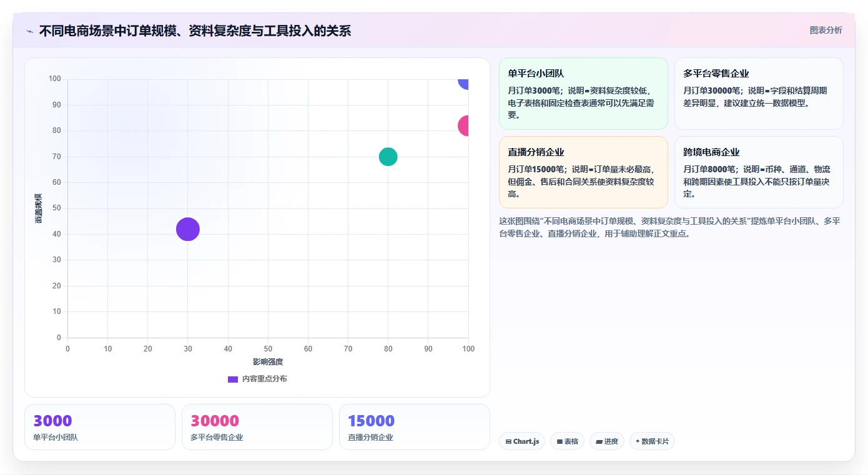Click the 进度 chip icon

point(599,441)
